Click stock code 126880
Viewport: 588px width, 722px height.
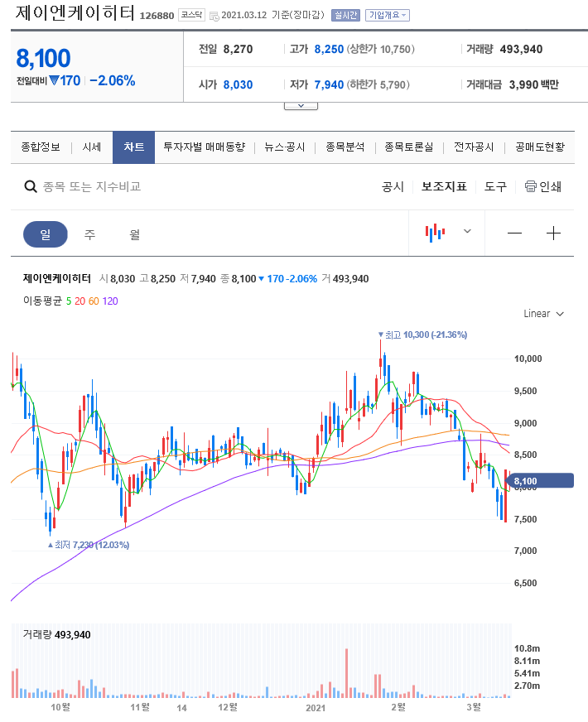157,16
